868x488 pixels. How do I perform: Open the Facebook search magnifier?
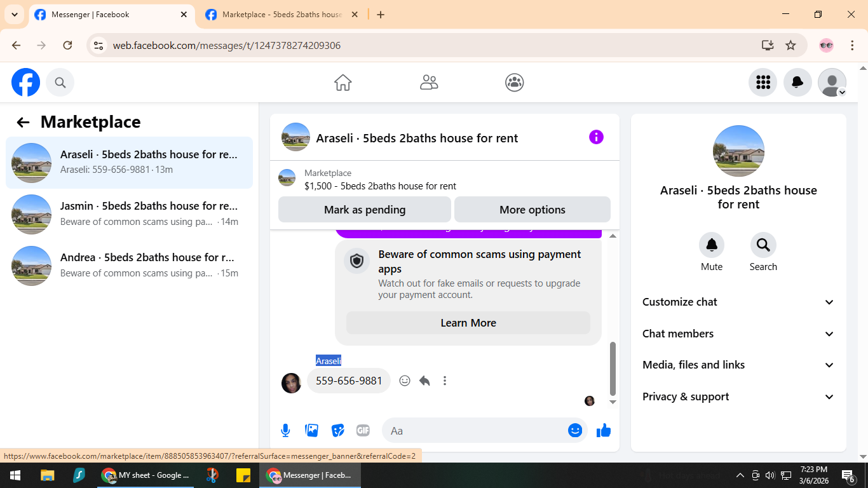click(60, 83)
